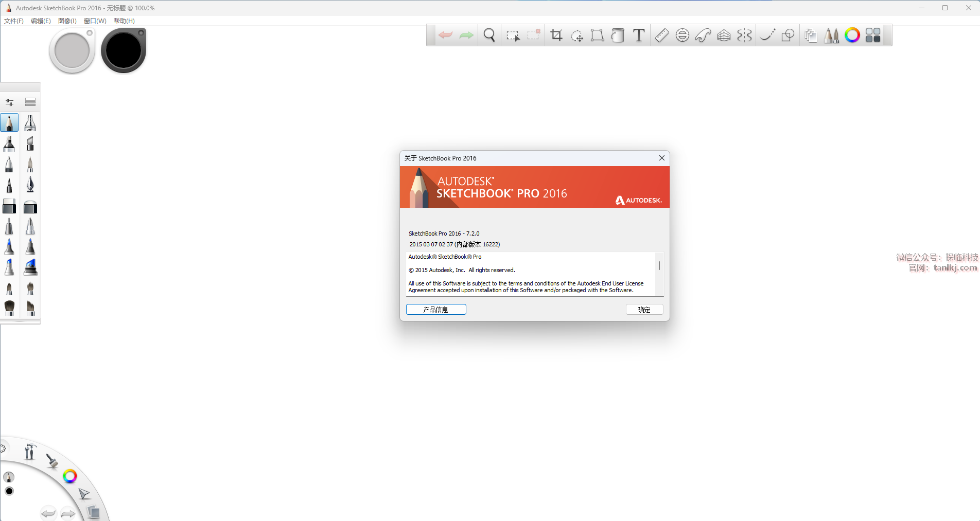Click Undo arrow in the top toolbar
The height and width of the screenshot is (521, 980).
pos(445,35)
